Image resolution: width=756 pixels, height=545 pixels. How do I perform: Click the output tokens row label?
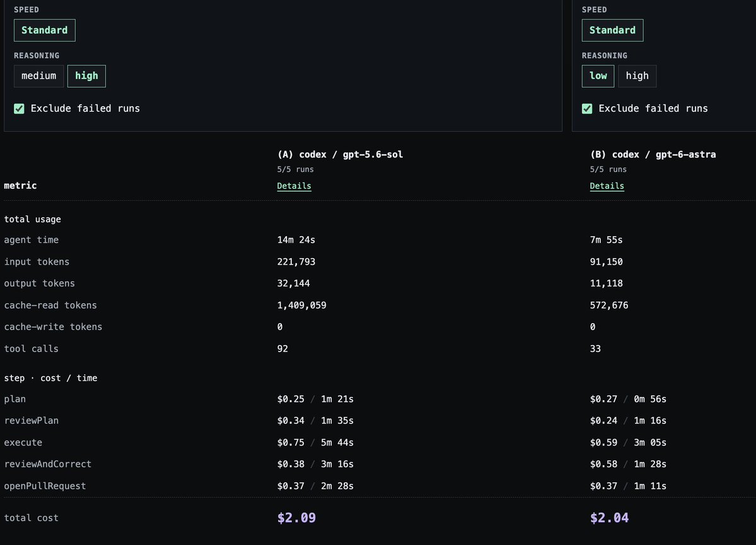tap(40, 284)
